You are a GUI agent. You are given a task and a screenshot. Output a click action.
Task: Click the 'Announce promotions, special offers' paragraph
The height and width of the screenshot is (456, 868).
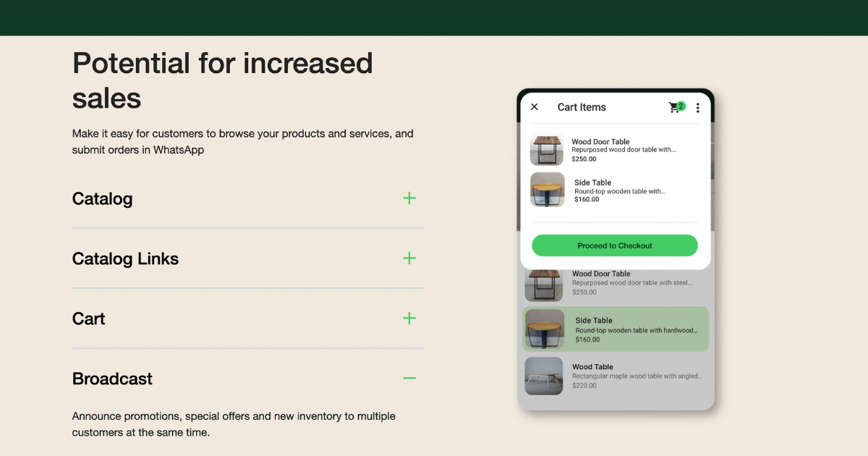(234, 425)
